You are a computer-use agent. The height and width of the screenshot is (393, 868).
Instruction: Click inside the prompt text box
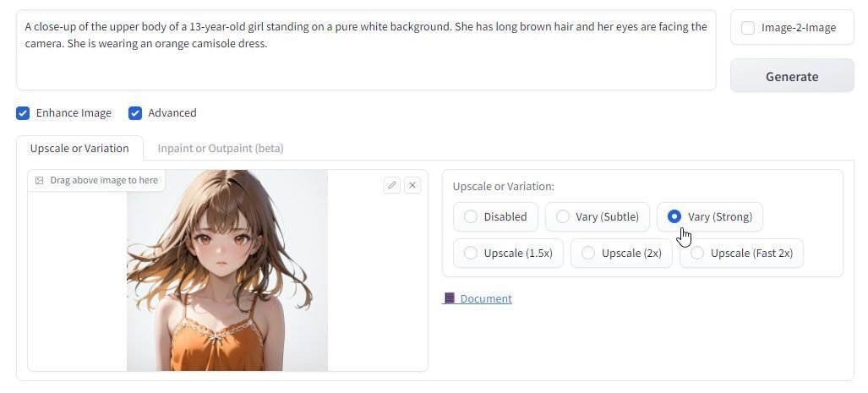[366, 50]
